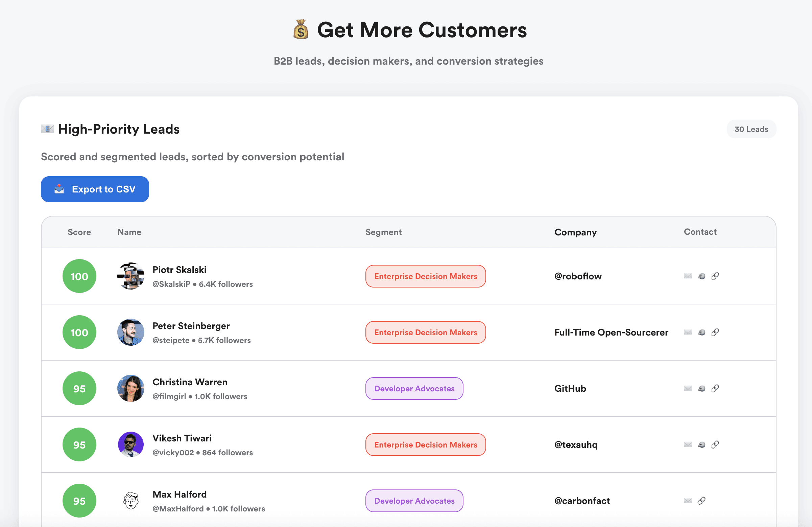The width and height of the screenshot is (812, 527).
Task: Open the @roboflow company link
Action: pyautogui.click(x=578, y=276)
